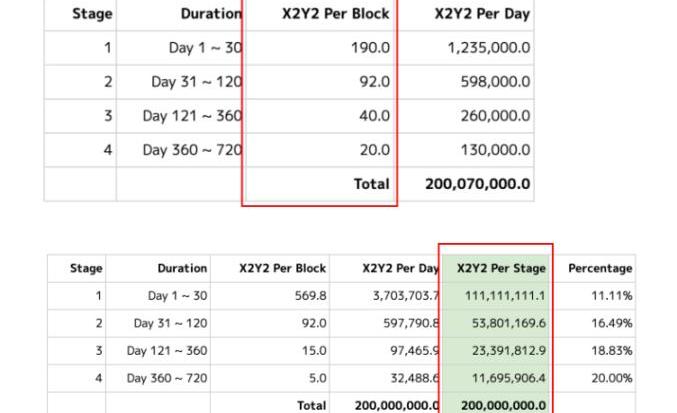This screenshot has height=413, width=677.
Task: Select the 1,235,000.0 cell
Action: (x=475, y=47)
